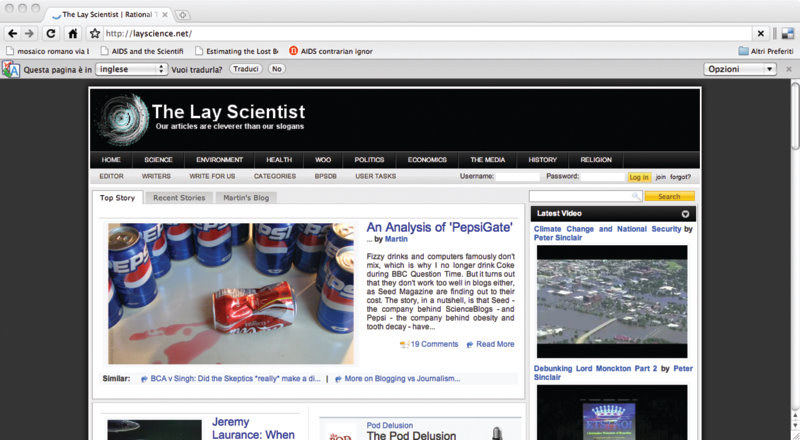The image size is (800, 440).
Task: Click the yellow Search button
Action: pyautogui.click(x=669, y=197)
